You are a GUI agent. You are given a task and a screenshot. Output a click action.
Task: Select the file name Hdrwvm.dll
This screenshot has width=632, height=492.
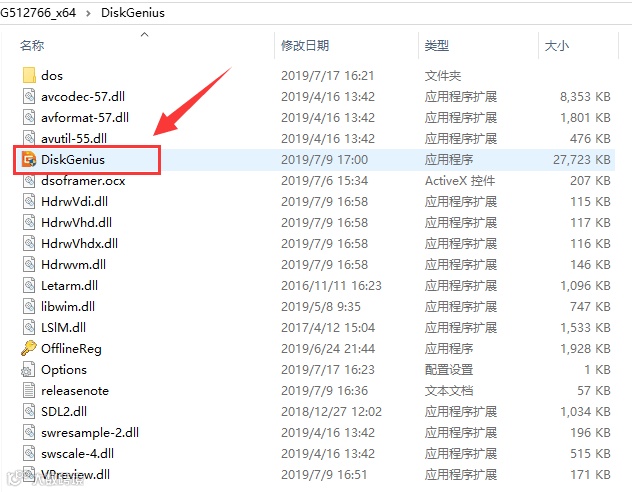click(x=73, y=264)
